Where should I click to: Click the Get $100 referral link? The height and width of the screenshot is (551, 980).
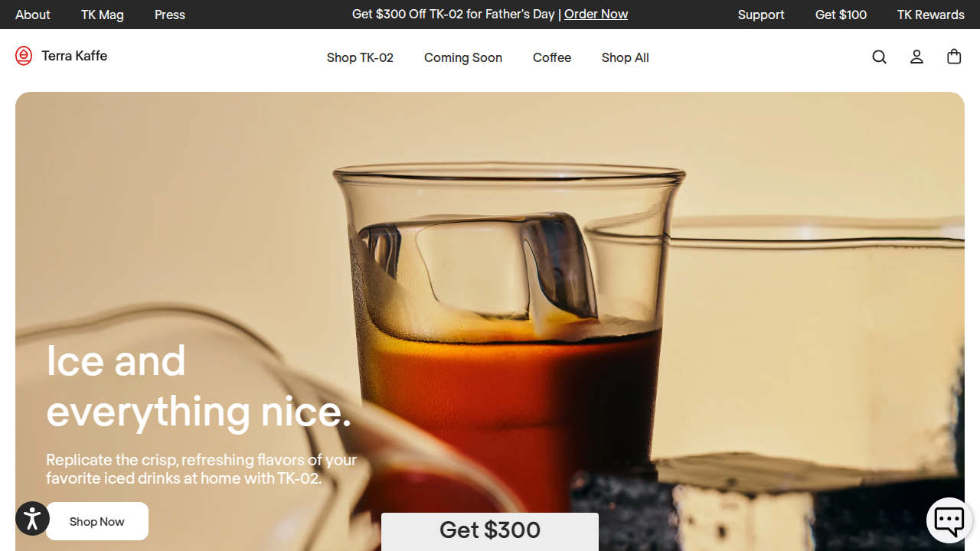[841, 15]
